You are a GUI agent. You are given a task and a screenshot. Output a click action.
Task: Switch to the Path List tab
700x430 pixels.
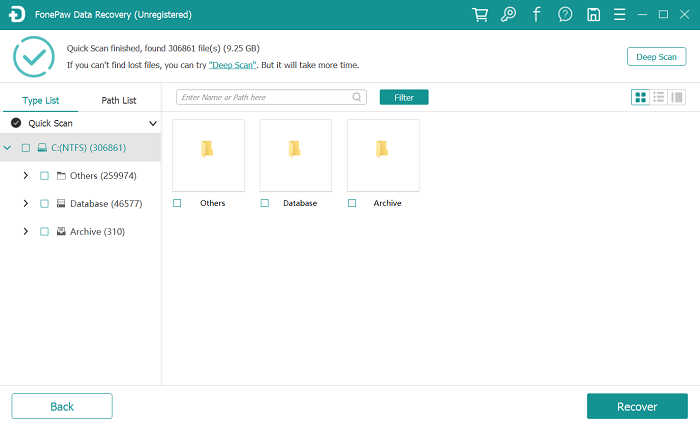point(119,100)
